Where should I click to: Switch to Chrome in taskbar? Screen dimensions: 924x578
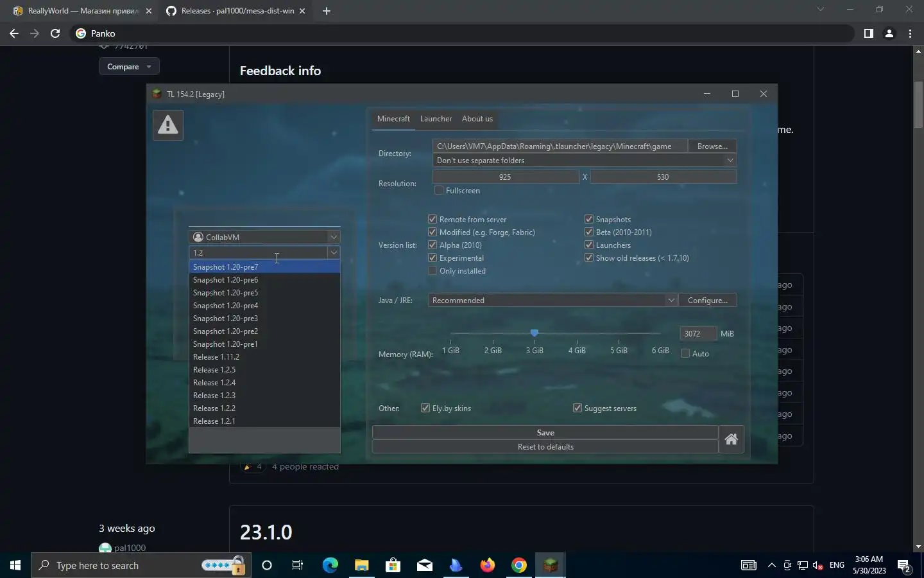[x=519, y=565]
